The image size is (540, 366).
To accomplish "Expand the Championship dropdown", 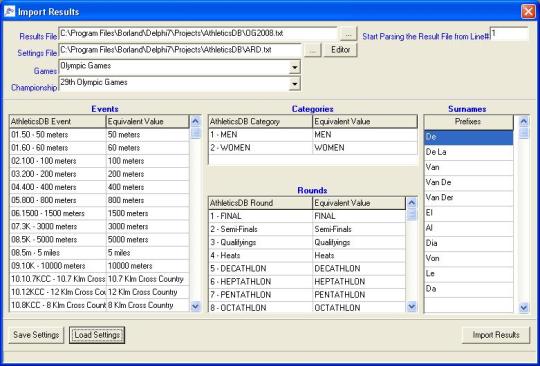I will 294,84.
